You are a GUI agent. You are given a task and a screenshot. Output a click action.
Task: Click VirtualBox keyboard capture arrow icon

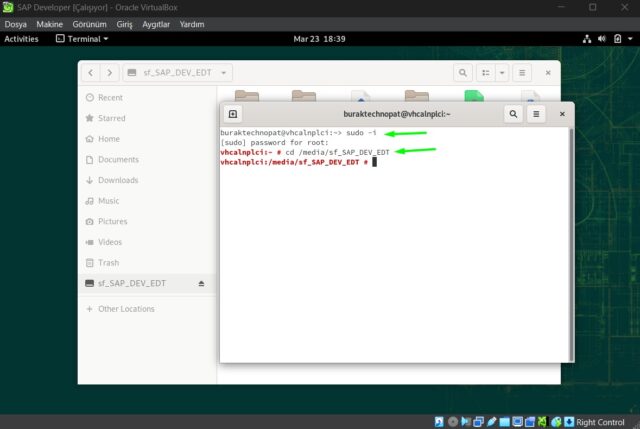tap(569, 422)
